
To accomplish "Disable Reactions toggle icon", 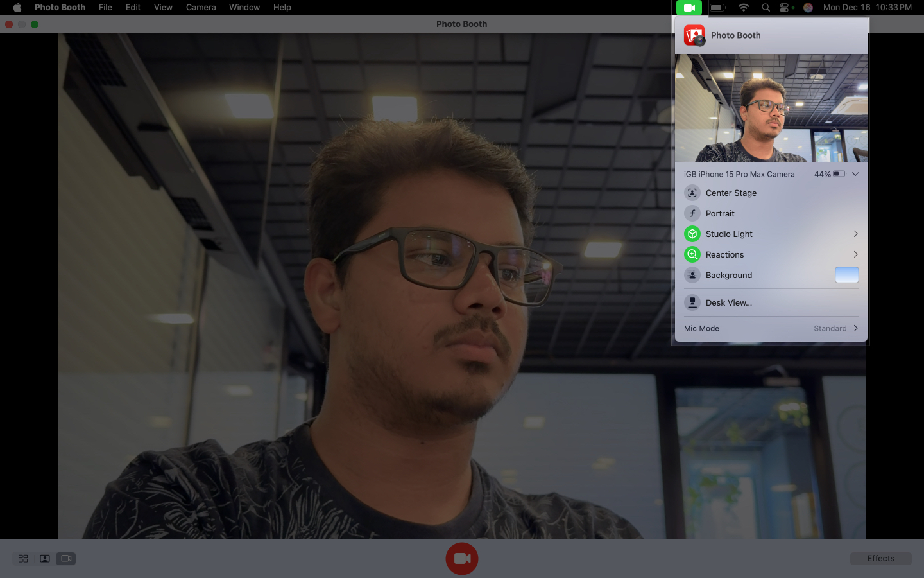I will tap(692, 254).
